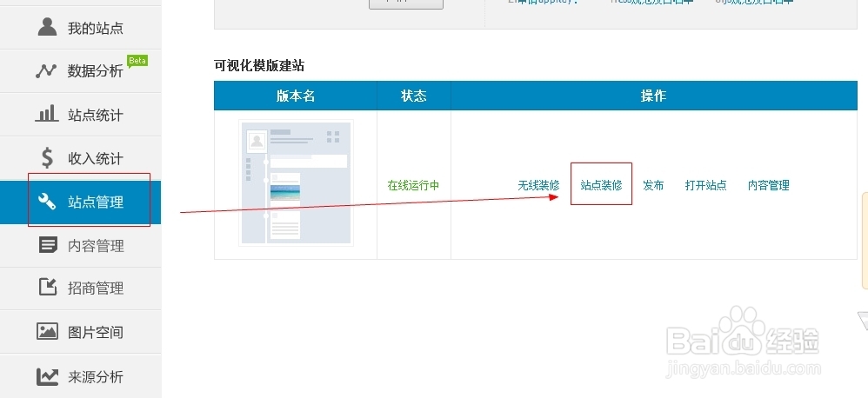This screenshot has width=868, height=398.
Task: Click the site template preview thumbnail
Action: (x=297, y=182)
